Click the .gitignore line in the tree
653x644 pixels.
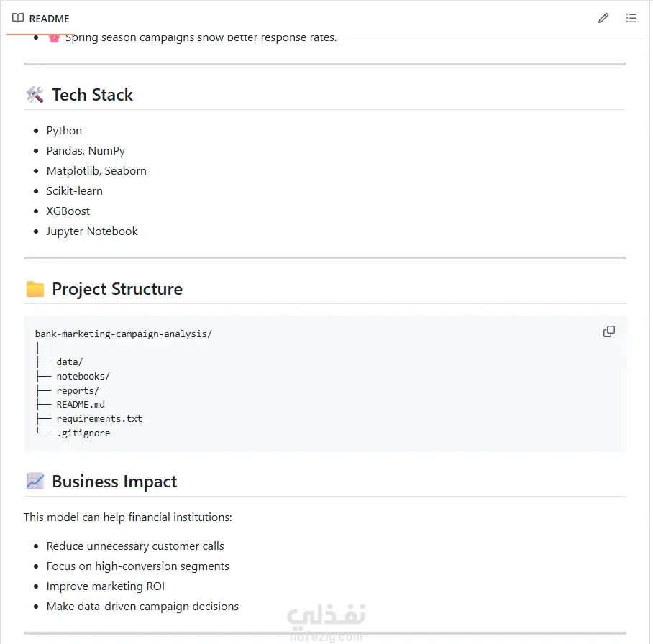click(83, 433)
